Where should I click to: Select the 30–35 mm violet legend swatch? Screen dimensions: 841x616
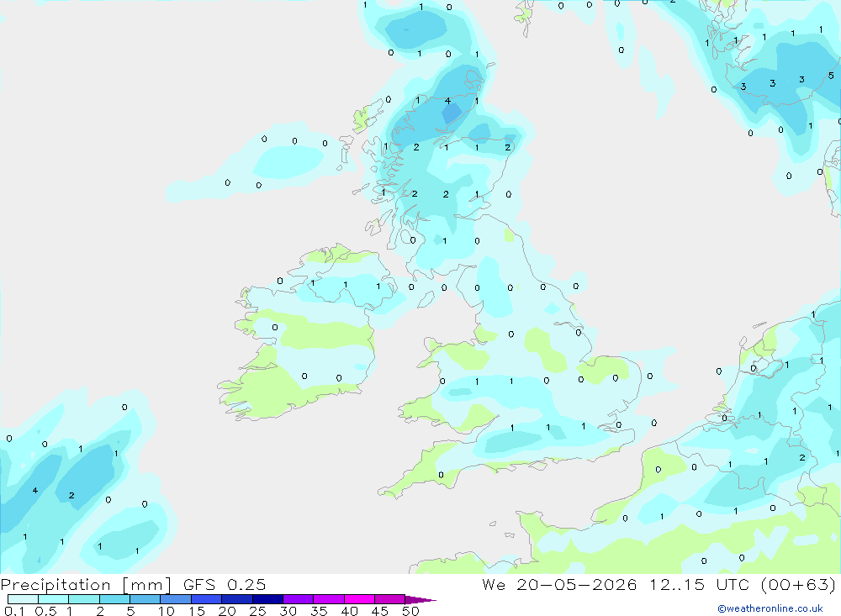[x=298, y=599]
